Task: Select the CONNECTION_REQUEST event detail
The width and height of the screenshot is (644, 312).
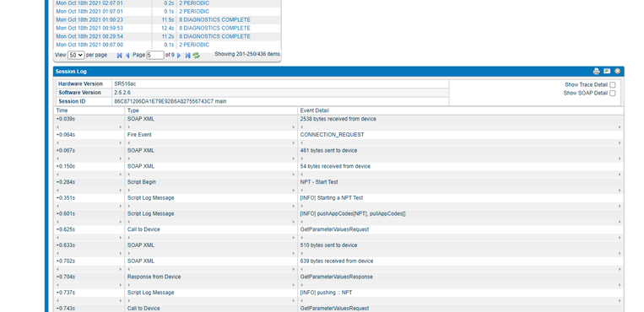Action: 332,135
